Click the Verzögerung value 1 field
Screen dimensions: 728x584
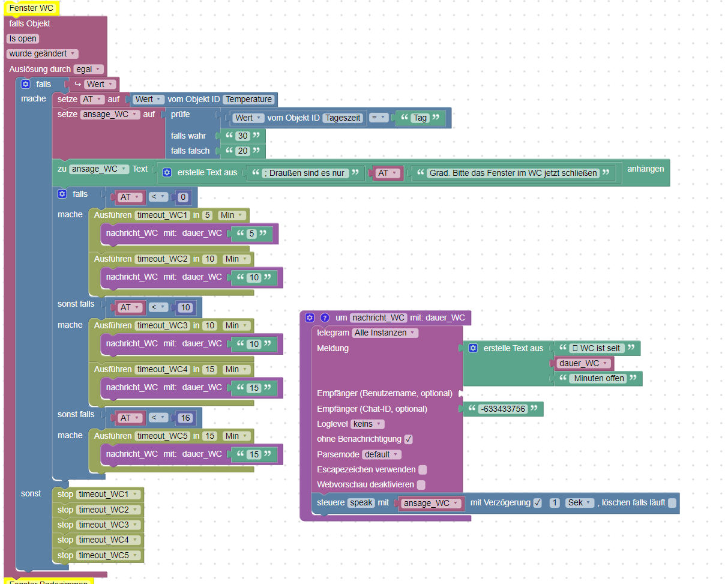point(555,502)
